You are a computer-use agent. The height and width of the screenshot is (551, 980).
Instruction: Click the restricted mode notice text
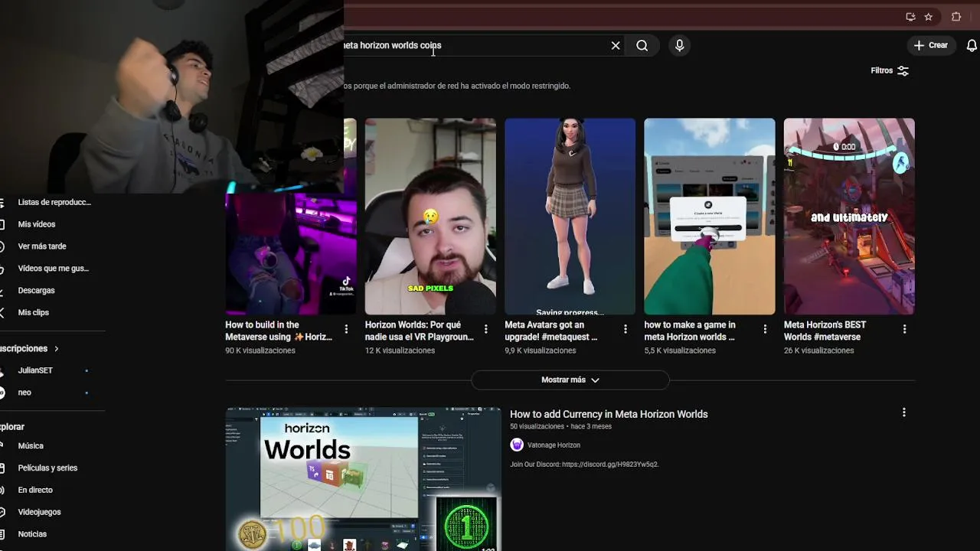[457, 86]
